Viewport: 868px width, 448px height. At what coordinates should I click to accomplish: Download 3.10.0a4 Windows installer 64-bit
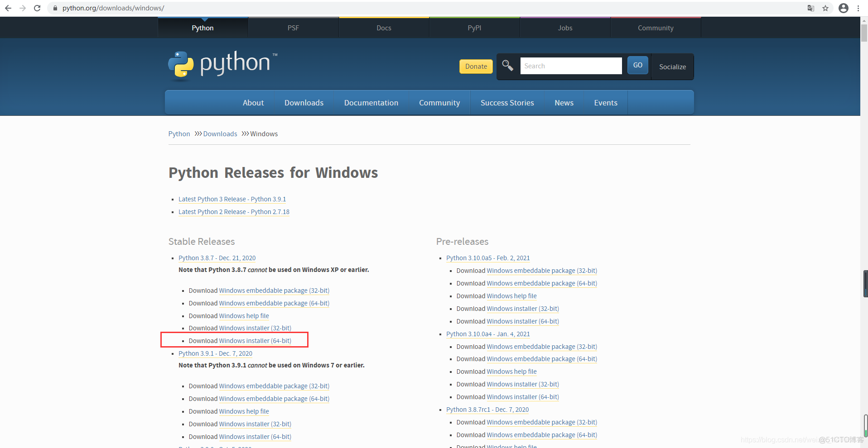[523, 397]
